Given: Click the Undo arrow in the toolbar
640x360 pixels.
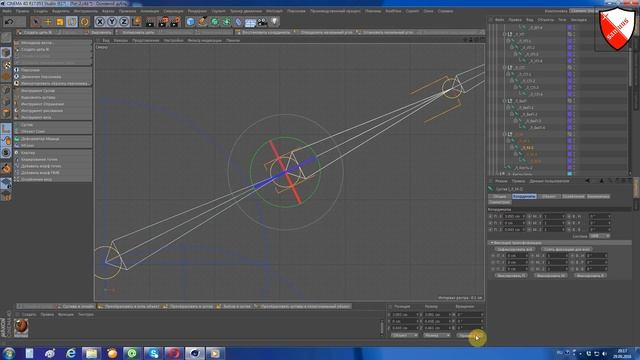Looking at the screenshot, I should point(9,22).
